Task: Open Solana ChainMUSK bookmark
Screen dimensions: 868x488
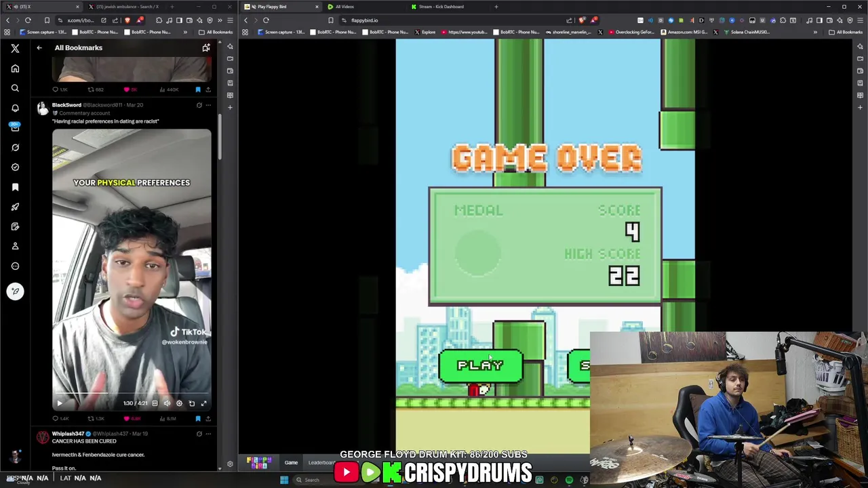Action: (x=746, y=32)
